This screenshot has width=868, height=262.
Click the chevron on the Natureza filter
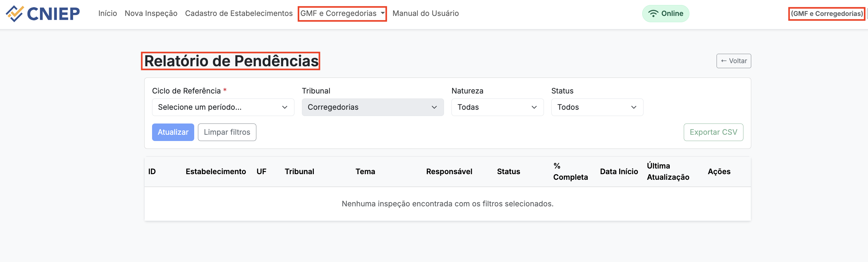pos(534,107)
